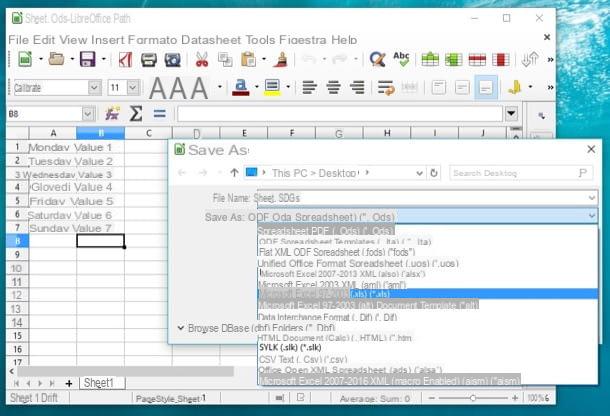
Task: Select the Clone Formatting paintbrush
Action: point(280,60)
